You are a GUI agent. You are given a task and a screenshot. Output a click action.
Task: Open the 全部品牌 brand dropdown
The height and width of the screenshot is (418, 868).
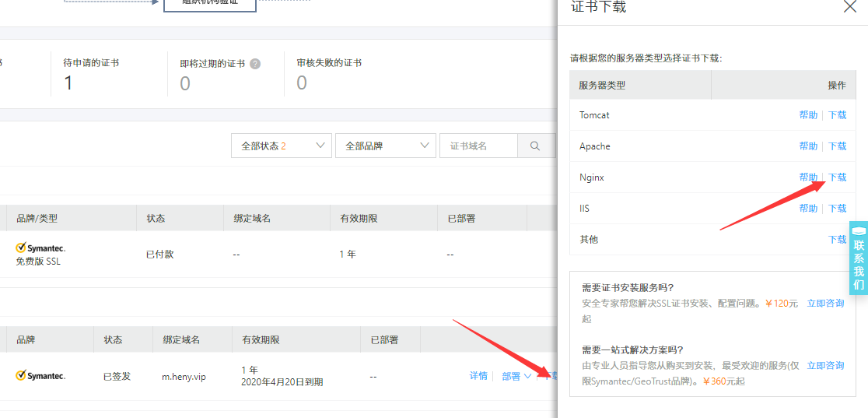[385, 146]
